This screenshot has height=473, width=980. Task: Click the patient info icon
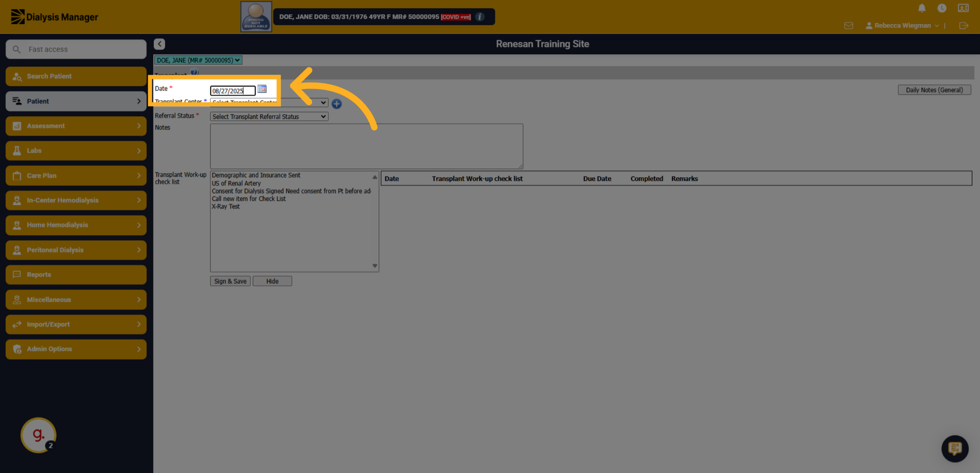pos(480,17)
